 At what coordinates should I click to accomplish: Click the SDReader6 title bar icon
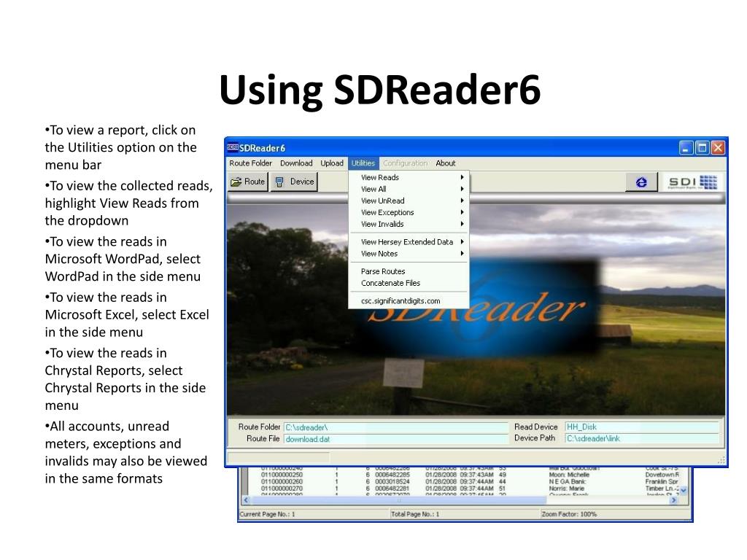pyautogui.click(x=233, y=147)
